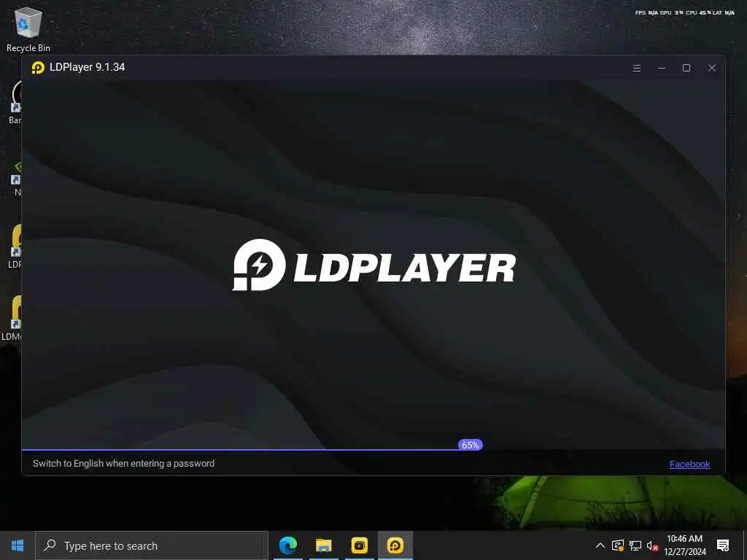The height and width of the screenshot is (560, 747).
Task: Open the notification center icon
Action: [x=723, y=545]
